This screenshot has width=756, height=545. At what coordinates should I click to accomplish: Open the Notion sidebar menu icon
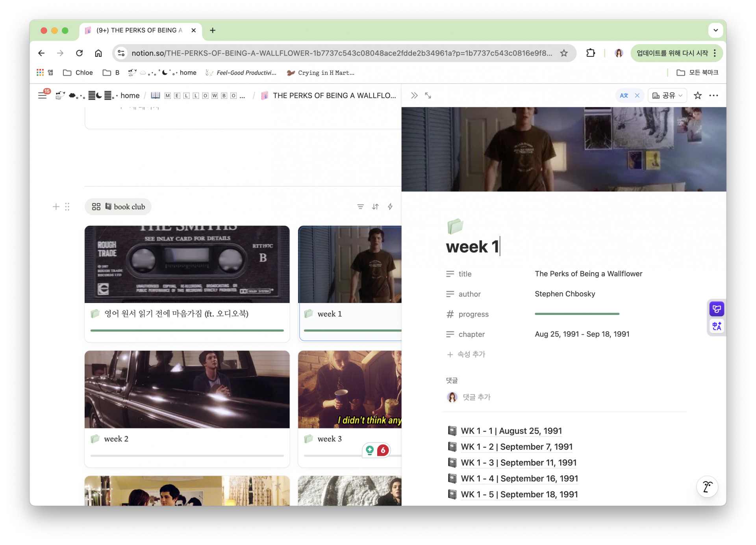point(43,95)
